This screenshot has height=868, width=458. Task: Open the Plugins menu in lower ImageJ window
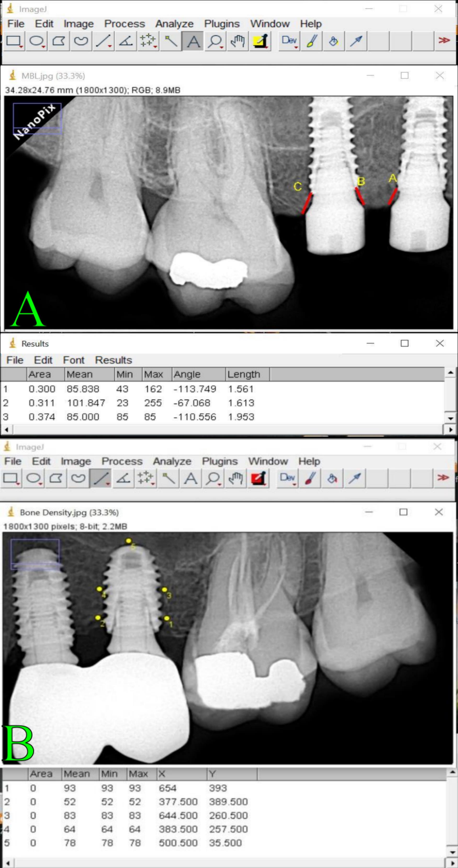[220, 461]
